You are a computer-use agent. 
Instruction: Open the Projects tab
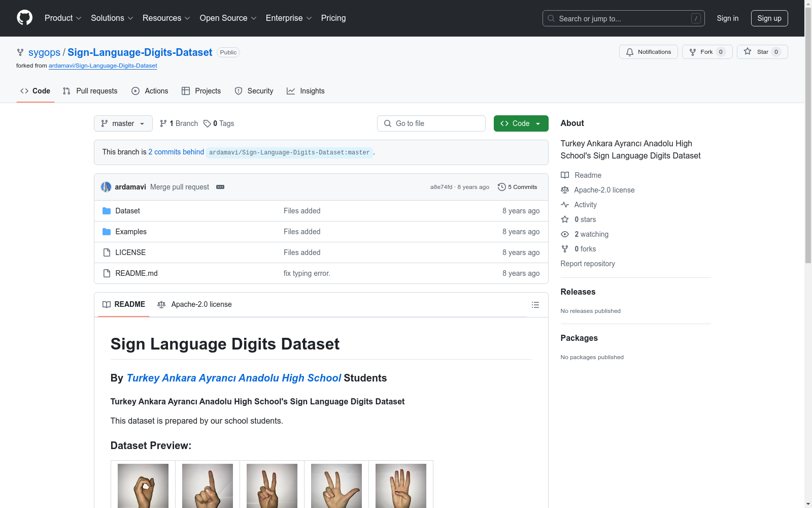(201, 91)
